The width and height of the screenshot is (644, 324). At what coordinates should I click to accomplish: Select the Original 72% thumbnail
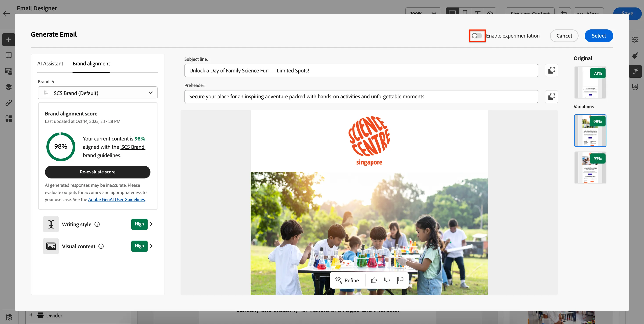click(x=590, y=82)
